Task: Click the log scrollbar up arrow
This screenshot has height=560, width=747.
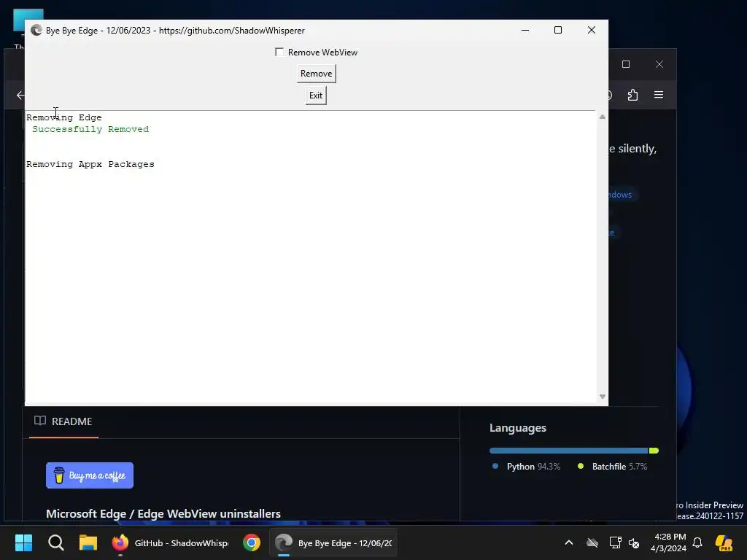Action: pos(602,117)
